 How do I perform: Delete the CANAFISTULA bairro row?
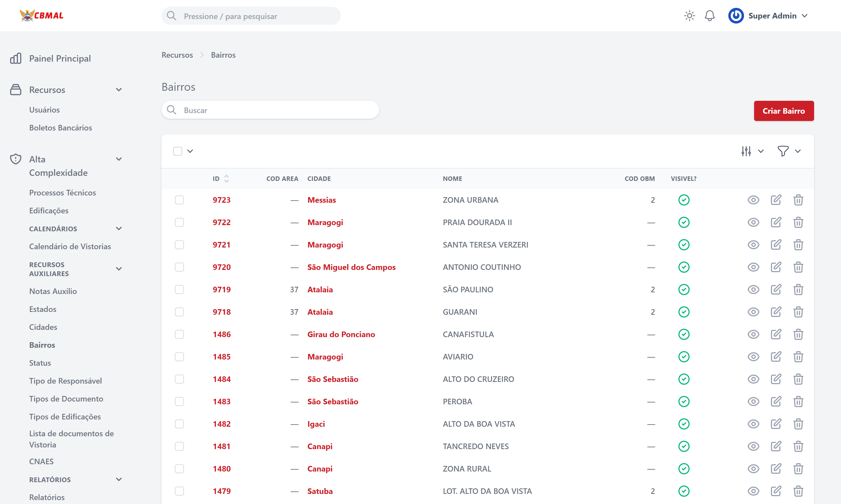(798, 335)
